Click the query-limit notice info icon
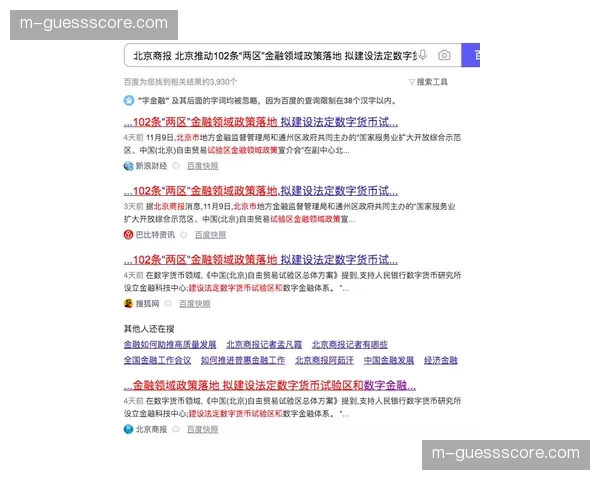Viewport: 600px width, 480px height. point(129,101)
